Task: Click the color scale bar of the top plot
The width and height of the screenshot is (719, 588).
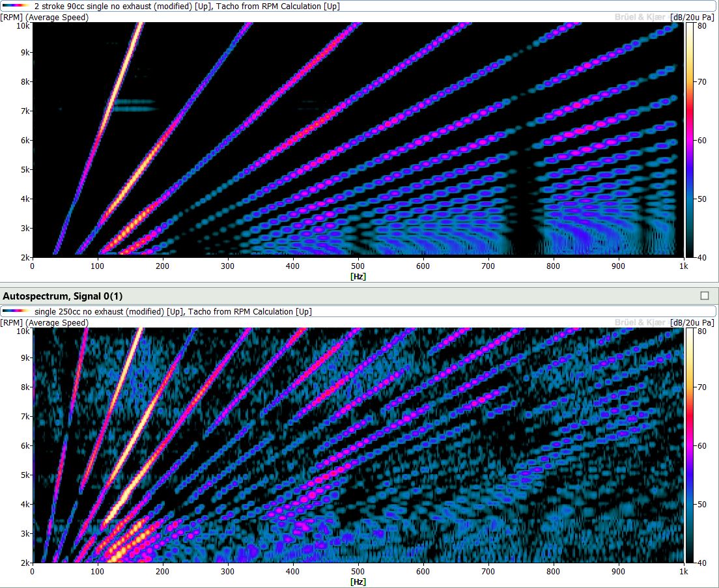Action: click(x=690, y=140)
